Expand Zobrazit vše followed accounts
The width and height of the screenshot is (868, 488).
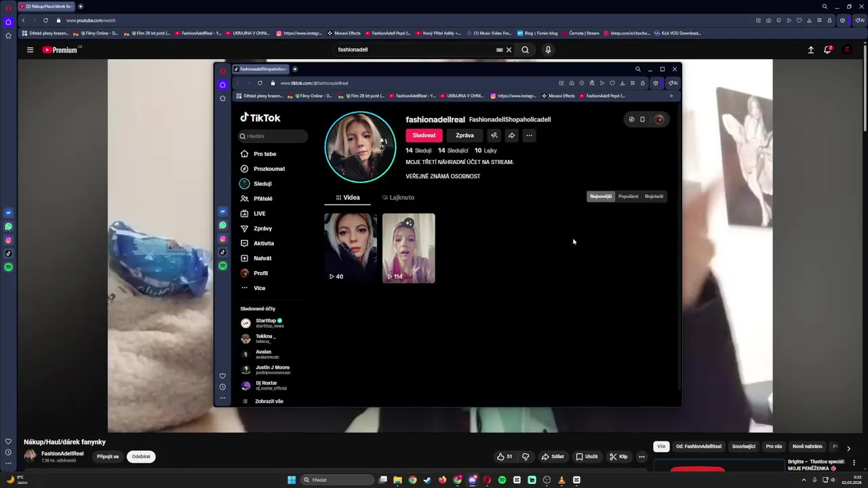point(263,401)
